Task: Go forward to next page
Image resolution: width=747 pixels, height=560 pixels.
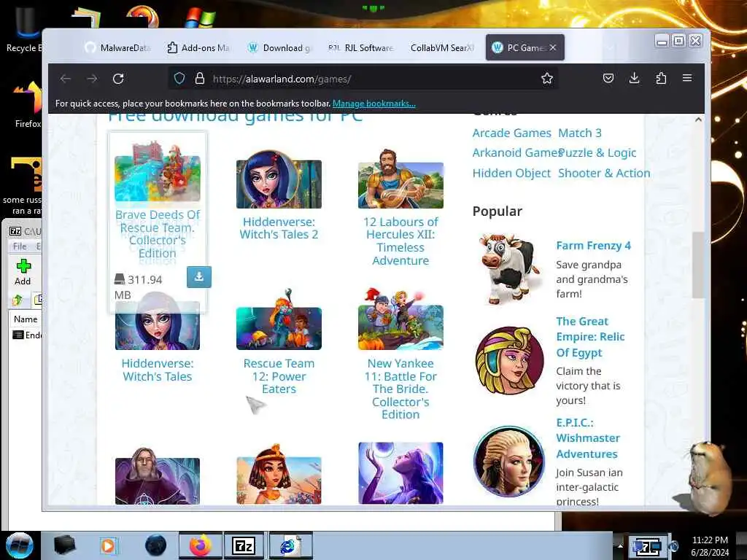Action: [x=92, y=79]
